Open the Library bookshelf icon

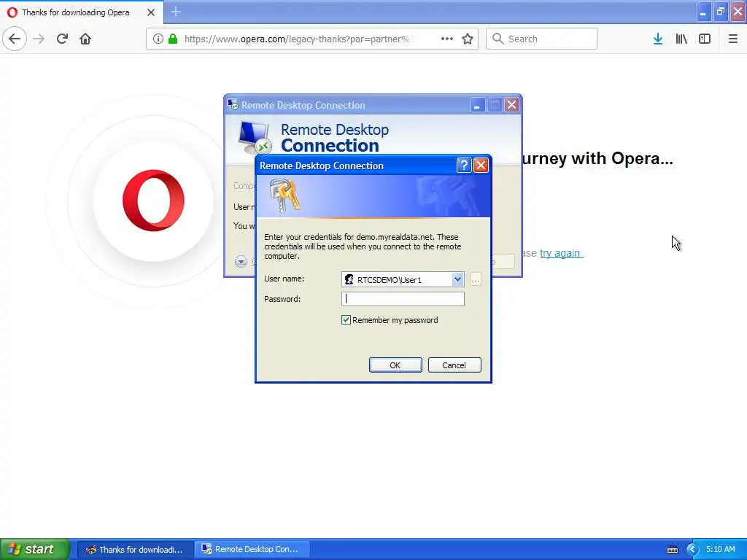681,39
